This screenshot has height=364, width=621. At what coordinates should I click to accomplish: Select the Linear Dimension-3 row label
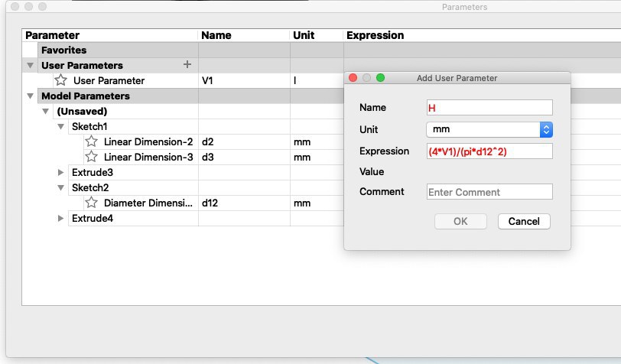(x=148, y=158)
